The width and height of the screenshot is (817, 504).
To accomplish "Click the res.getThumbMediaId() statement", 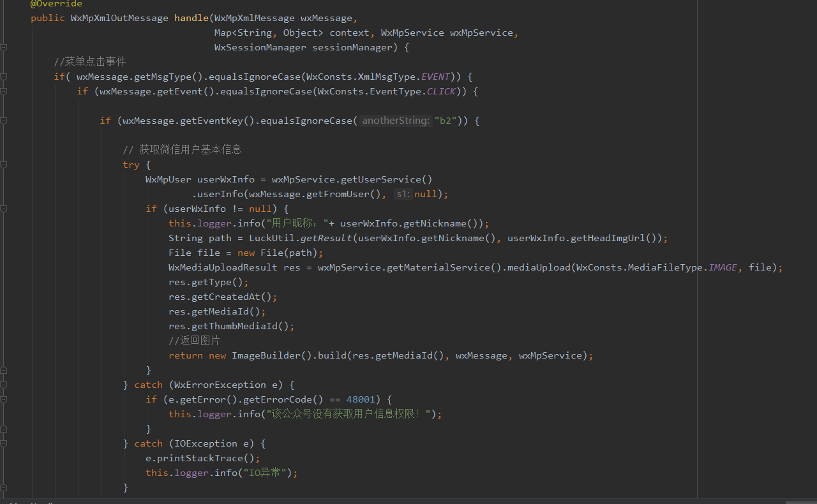I will (232, 326).
